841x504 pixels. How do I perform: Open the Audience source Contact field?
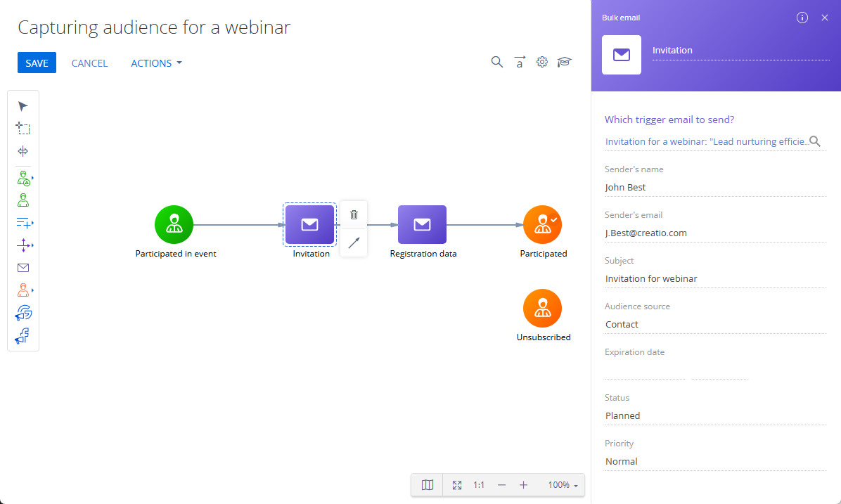pyautogui.click(x=716, y=324)
